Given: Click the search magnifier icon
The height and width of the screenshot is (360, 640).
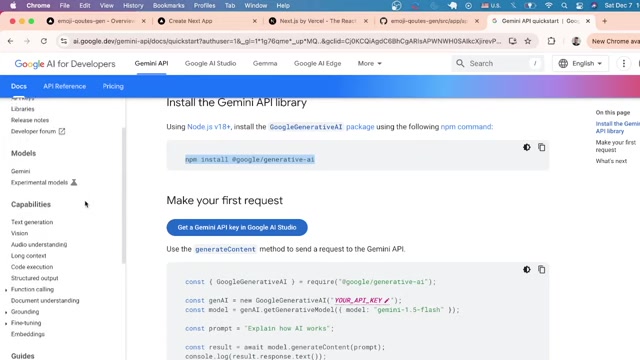Looking at the screenshot, I should point(460,63).
